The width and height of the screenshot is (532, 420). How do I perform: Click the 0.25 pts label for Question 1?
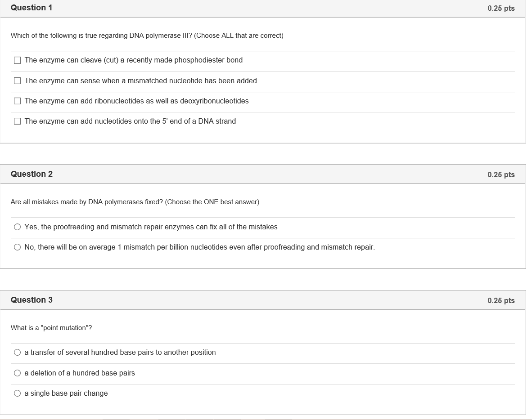501,8
